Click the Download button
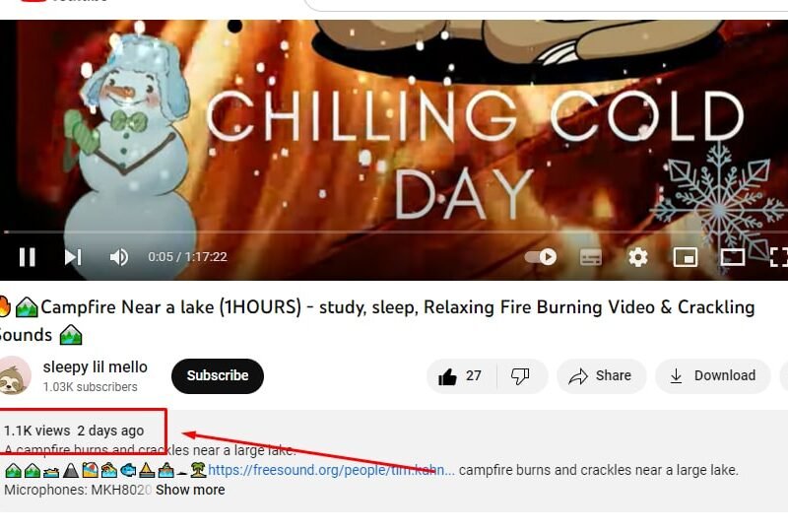 712,376
